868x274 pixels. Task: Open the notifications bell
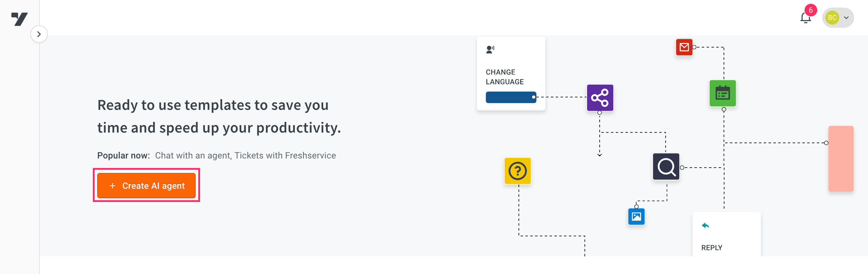[805, 18]
